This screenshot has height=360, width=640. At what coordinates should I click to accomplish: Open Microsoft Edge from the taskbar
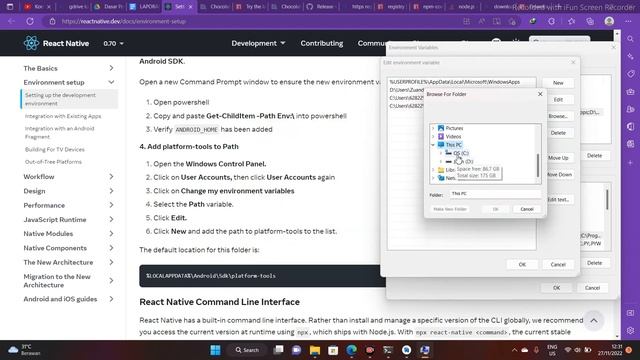[351, 350]
